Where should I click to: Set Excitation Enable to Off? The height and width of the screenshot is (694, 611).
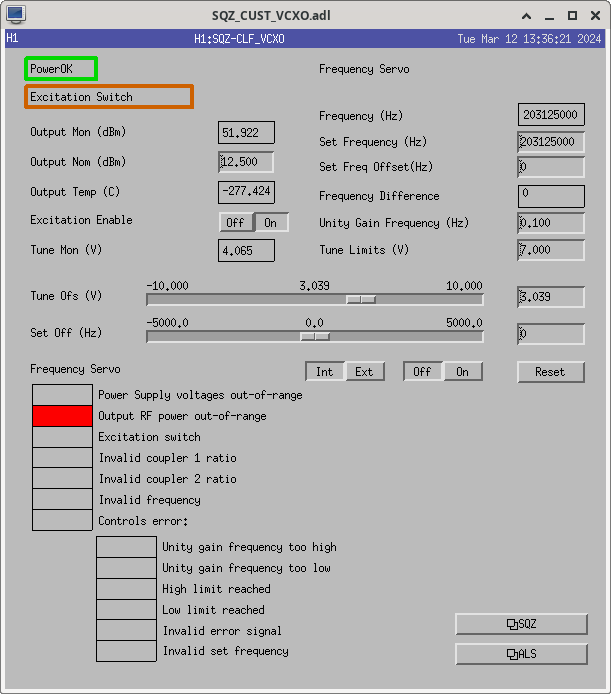[235, 223]
